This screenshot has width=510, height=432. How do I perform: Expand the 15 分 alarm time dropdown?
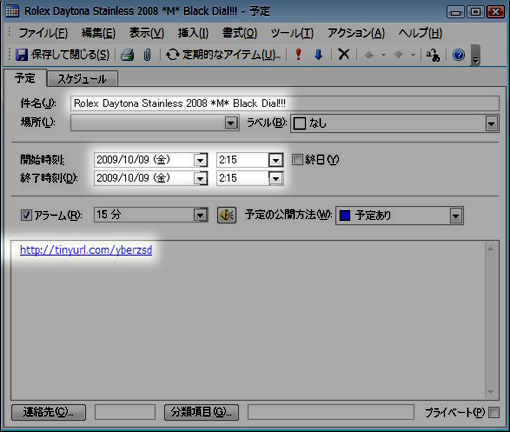click(200, 215)
